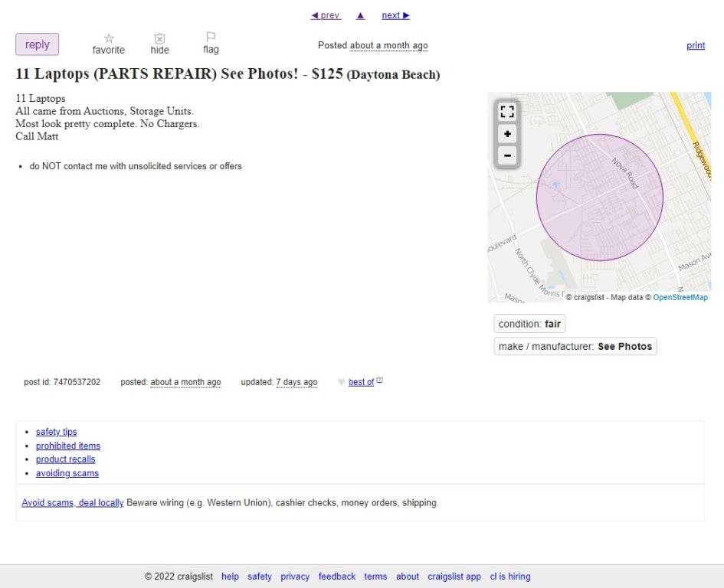The height and width of the screenshot is (588, 724).
Task: Open the OpenStreetMap attribution link
Action: [680, 297]
